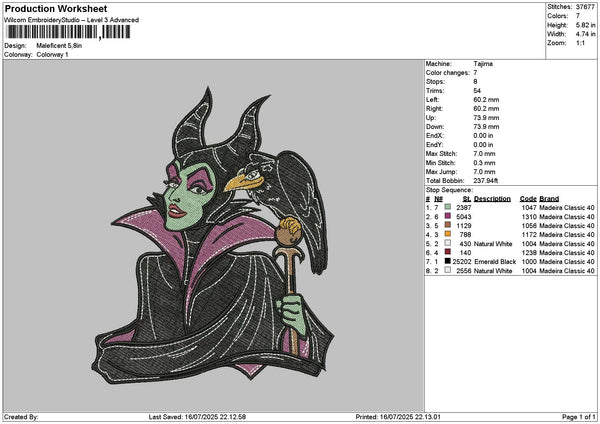Select the Machine value 'Tajima'
The height and width of the screenshot is (424, 600).
(483, 64)
